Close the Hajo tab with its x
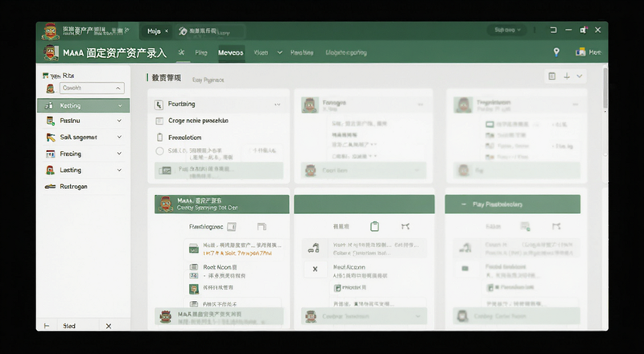Viewport: 644px width, 354px height. [x=167, y=31]
